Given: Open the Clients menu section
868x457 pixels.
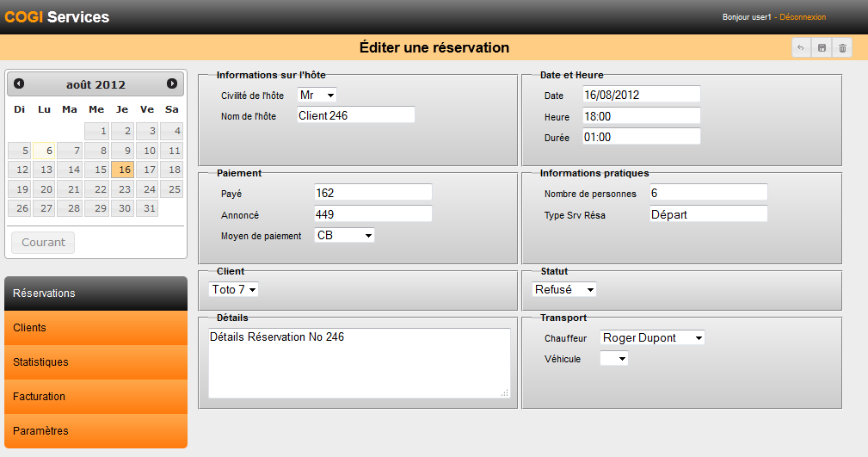Looking at the screenshot, I should tap(95, 328).
